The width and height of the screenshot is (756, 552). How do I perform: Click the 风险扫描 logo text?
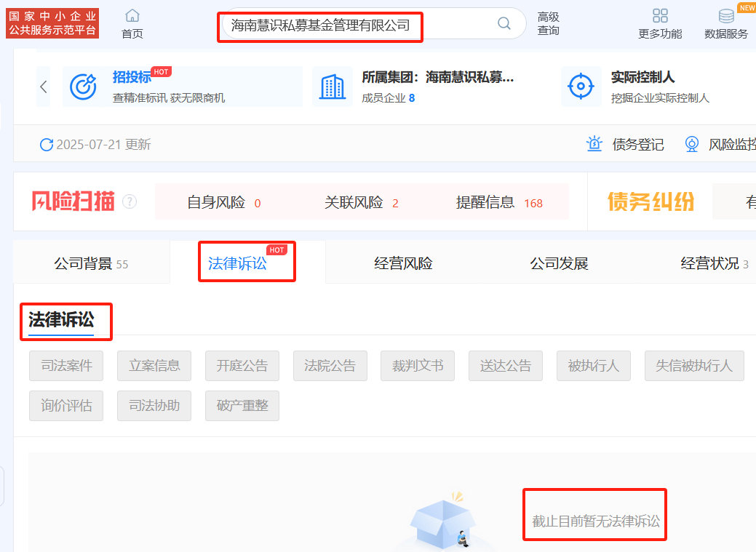(x=73, y=201)
